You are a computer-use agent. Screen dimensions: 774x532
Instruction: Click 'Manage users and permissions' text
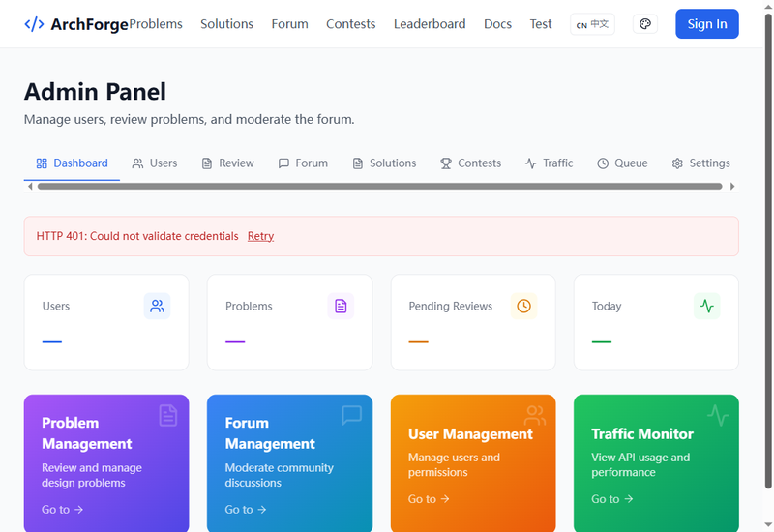(x=454, y=464)
